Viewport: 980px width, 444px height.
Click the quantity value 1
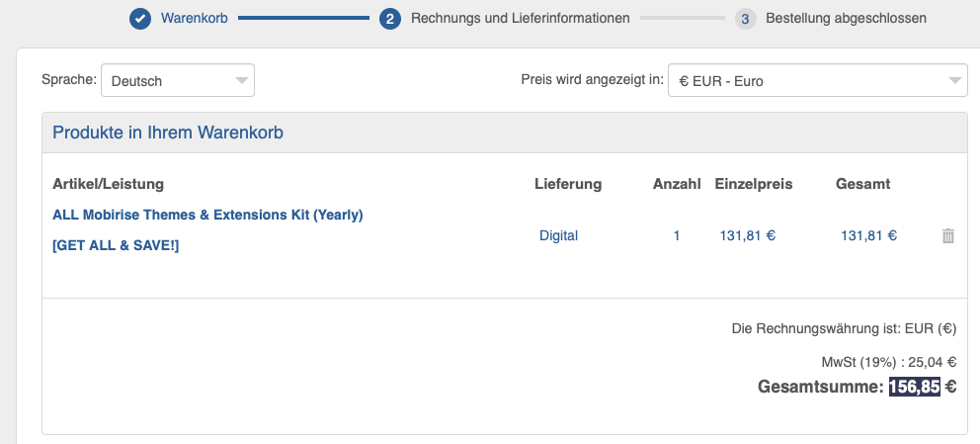pyautogui.click(x=677, y=235)
